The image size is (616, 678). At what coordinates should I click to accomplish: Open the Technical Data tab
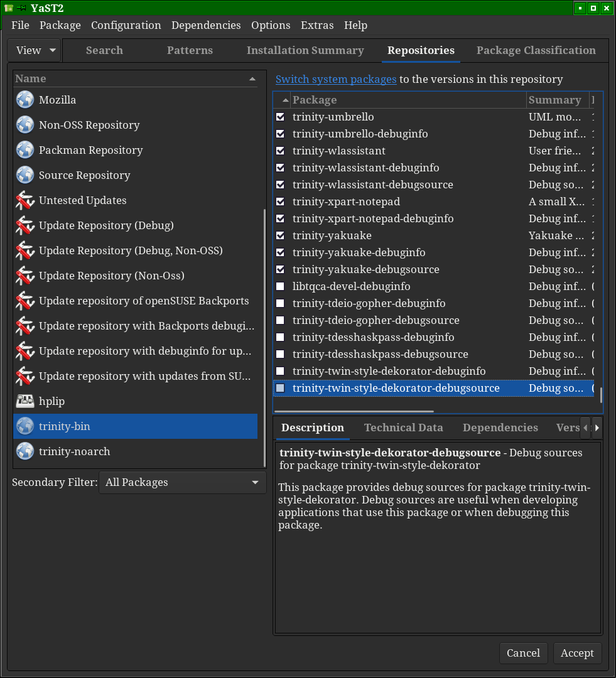tap(404, 428)
